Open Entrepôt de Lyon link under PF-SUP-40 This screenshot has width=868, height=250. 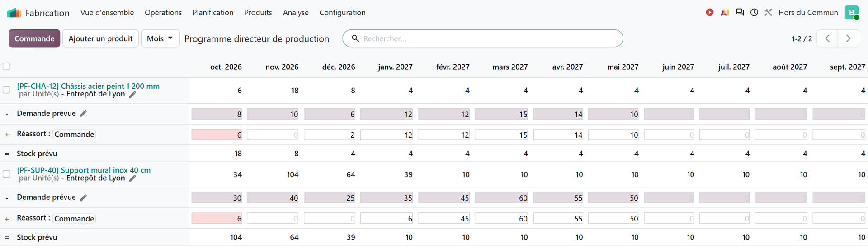[x=95, y=178]
